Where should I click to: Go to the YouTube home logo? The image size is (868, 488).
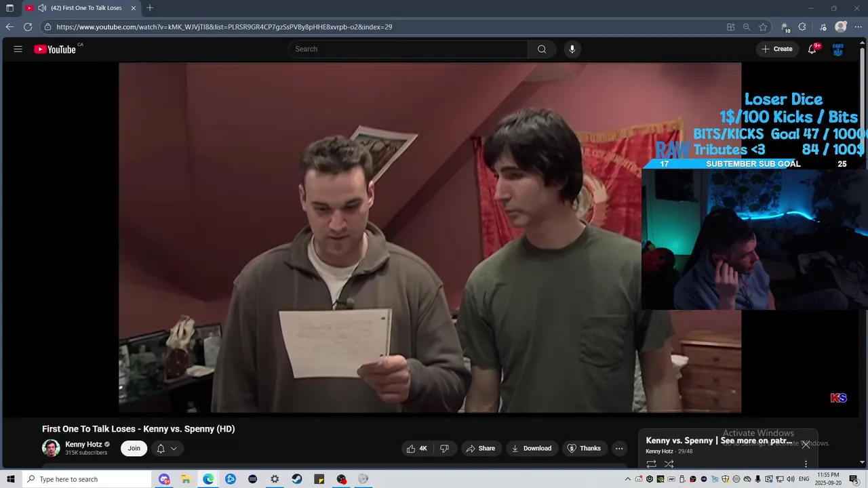(55, 49)
